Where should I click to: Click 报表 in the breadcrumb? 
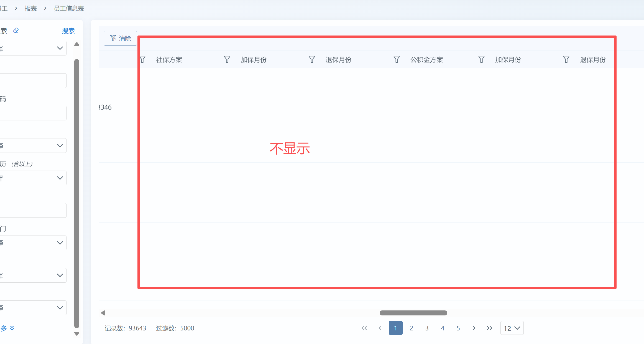[x=30, y=9]
